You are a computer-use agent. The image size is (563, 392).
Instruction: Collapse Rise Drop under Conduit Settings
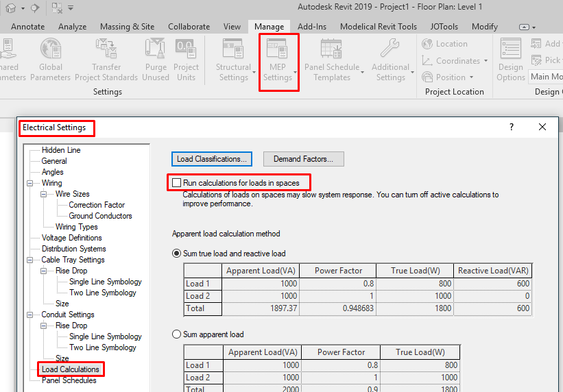pyautogui.click(x=43, y=326)
